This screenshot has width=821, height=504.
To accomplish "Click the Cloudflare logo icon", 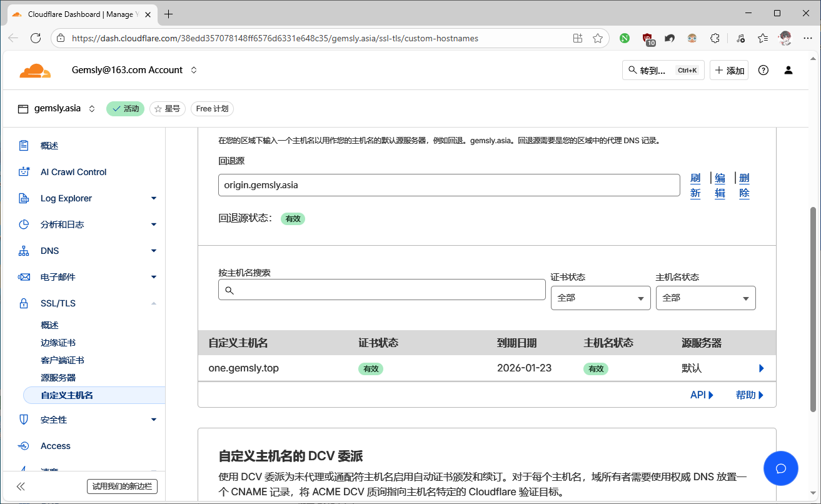I will 35,69.
